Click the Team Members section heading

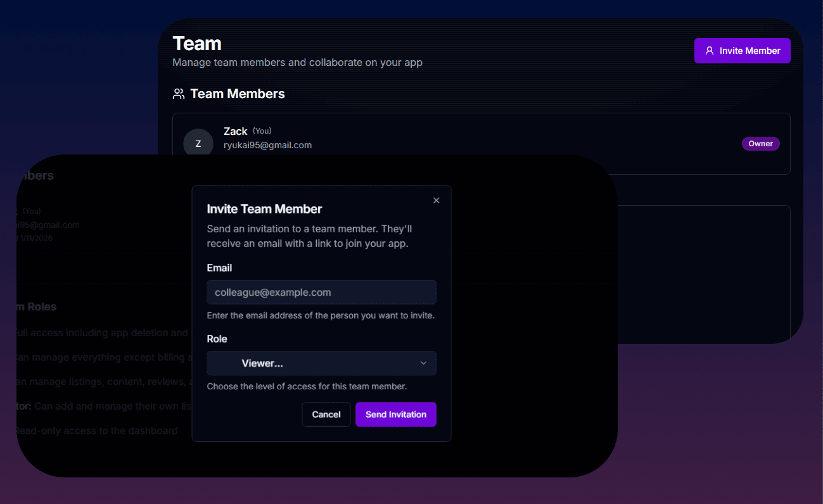point(237,94)
